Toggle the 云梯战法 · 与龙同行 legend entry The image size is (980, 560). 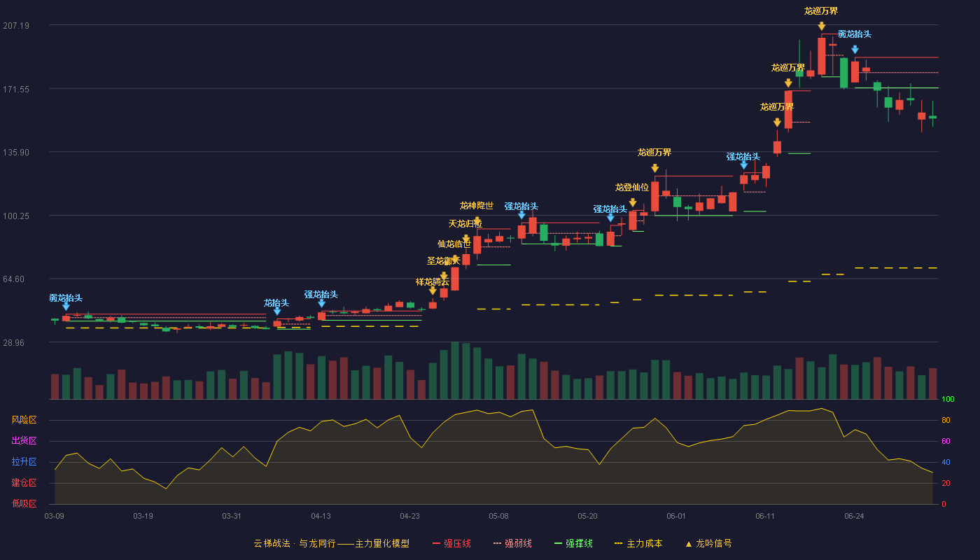click(x=331, y=543)
